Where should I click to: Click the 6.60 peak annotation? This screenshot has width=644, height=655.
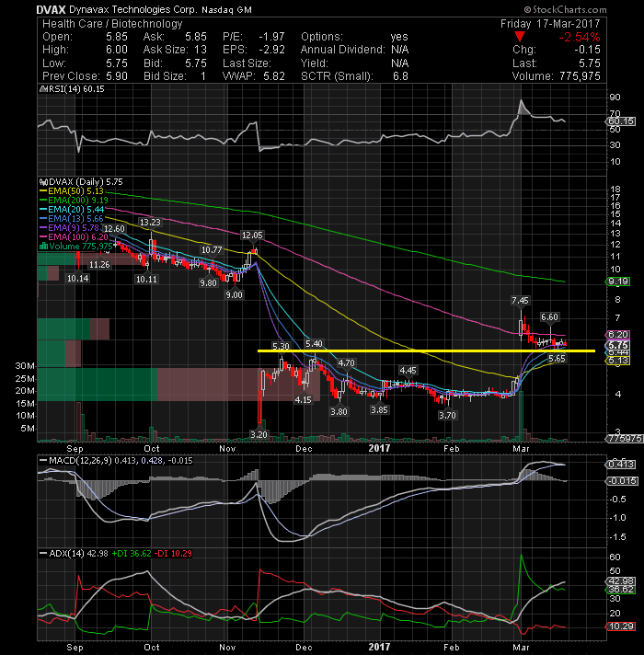549,317
